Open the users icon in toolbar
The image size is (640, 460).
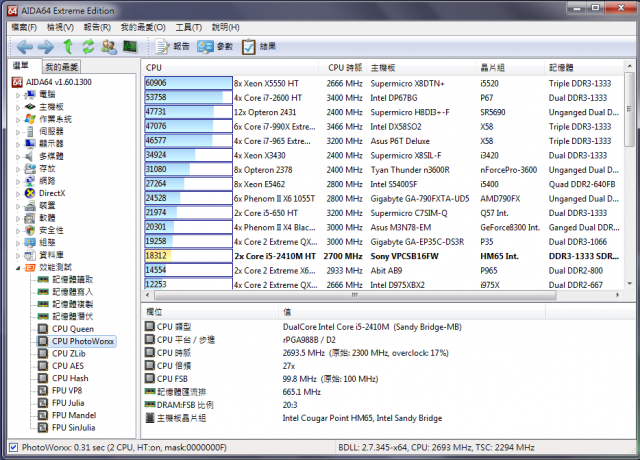pyautogui.click(x=109, y=47)
